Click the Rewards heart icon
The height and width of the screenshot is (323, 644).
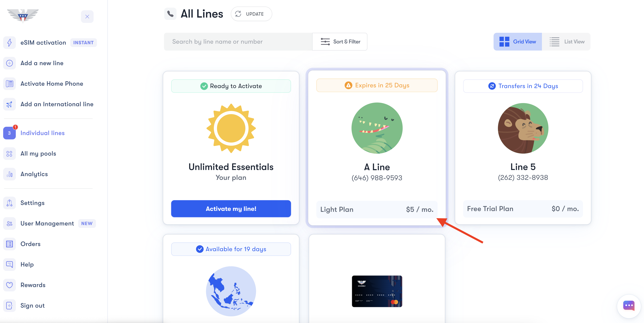(9, 285)
